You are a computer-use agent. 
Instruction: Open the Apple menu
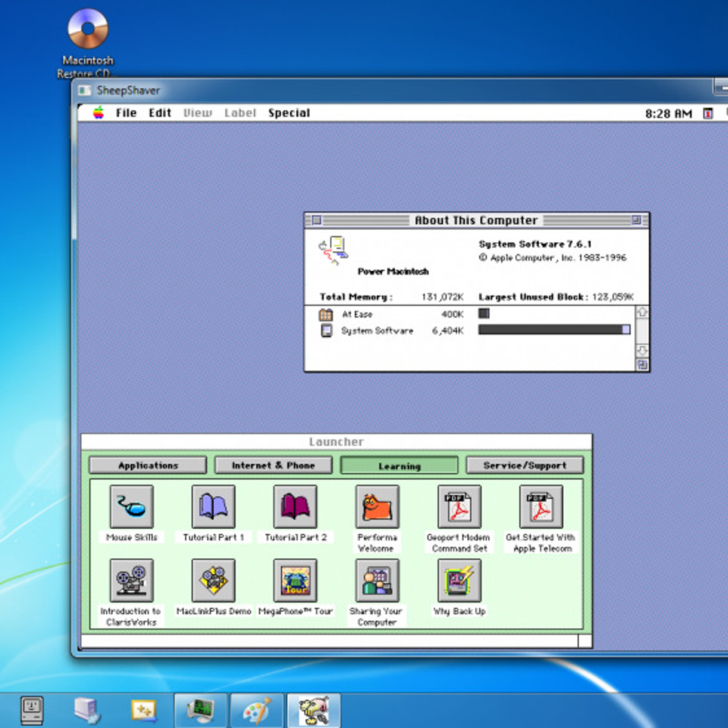pos(98,113)
